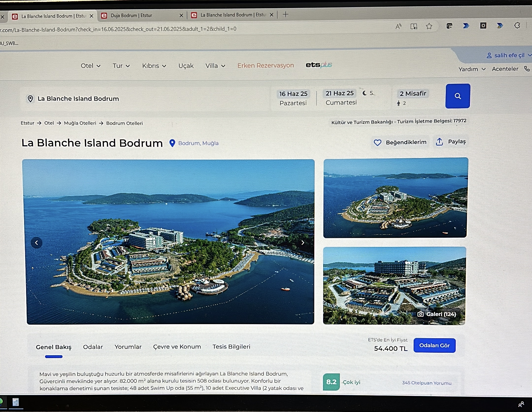This screenshot has width=532, height=412.
Task: Click the Bodrum Otelleri breadcrumb link
Action: click(124, 123)
